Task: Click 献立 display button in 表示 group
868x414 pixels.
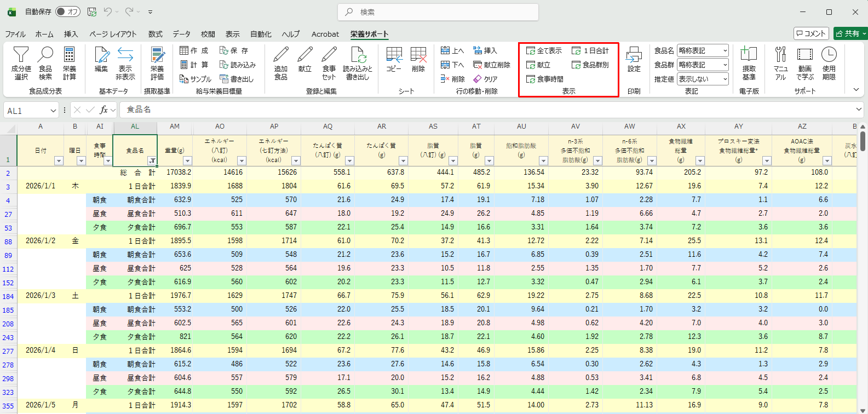Action: (x=538, y=65)
